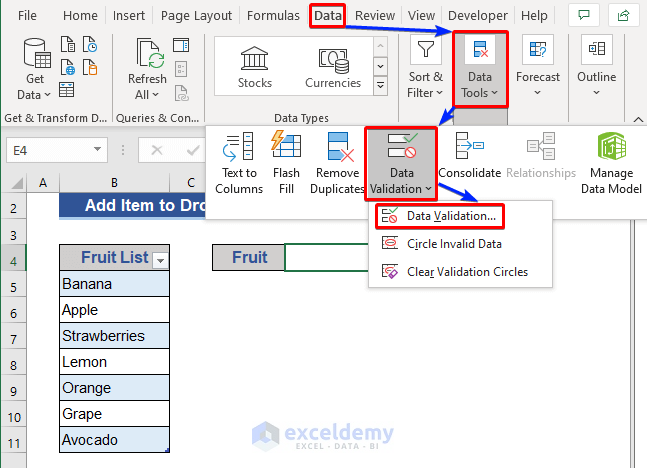Open the Fruit List filter dropdown
Viewport: 647px width, 468px height.
tap(161, 260)
